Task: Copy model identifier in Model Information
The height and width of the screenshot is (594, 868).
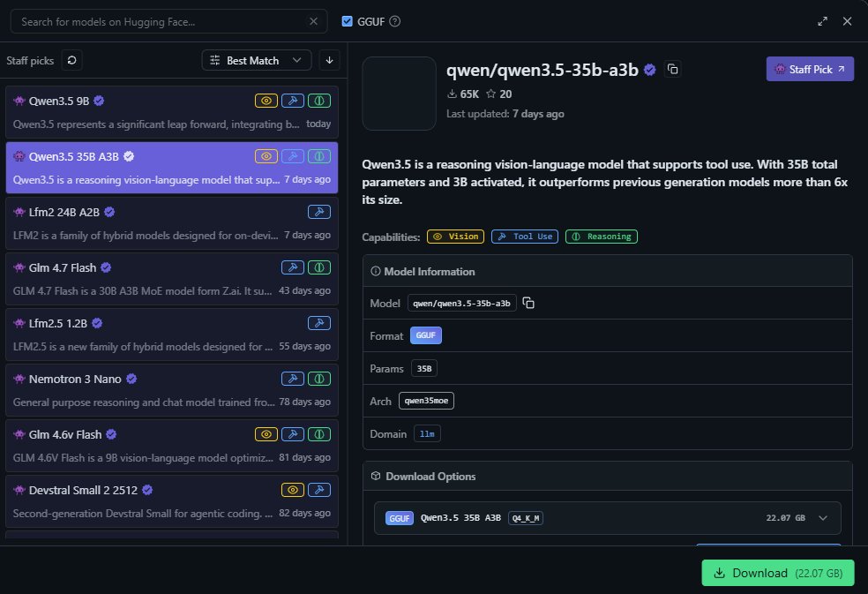Action: pyautogui.click(x=528, y=303)
